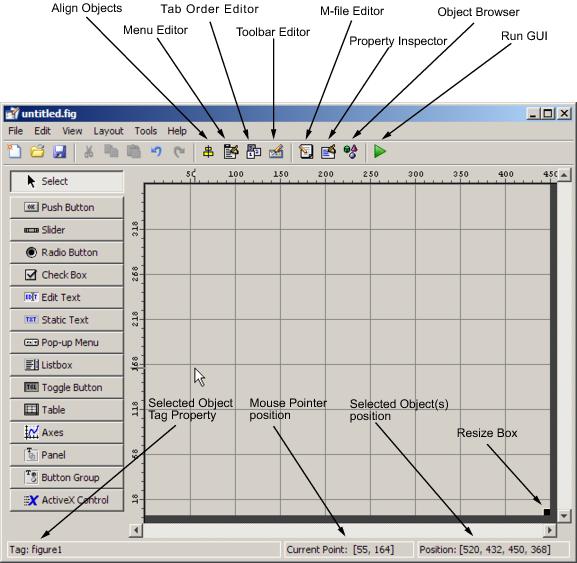
Task: Open the M-file Editor icon
Action: coord(306,151)
